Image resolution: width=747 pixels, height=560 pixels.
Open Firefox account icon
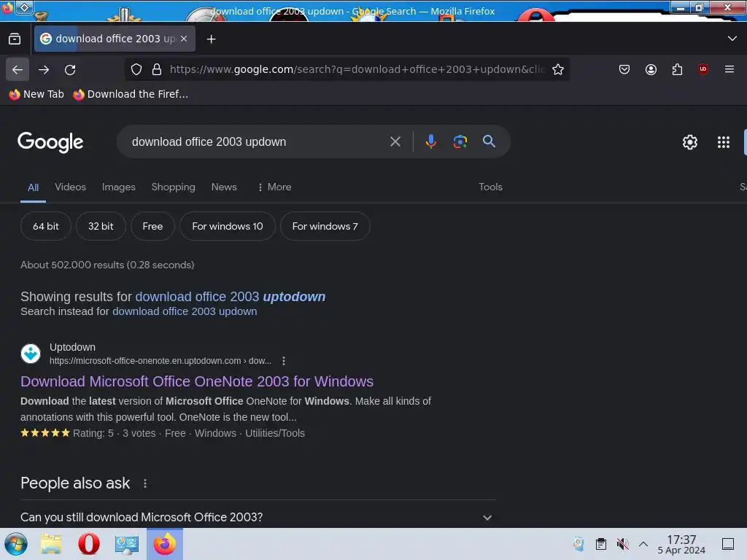651,69
